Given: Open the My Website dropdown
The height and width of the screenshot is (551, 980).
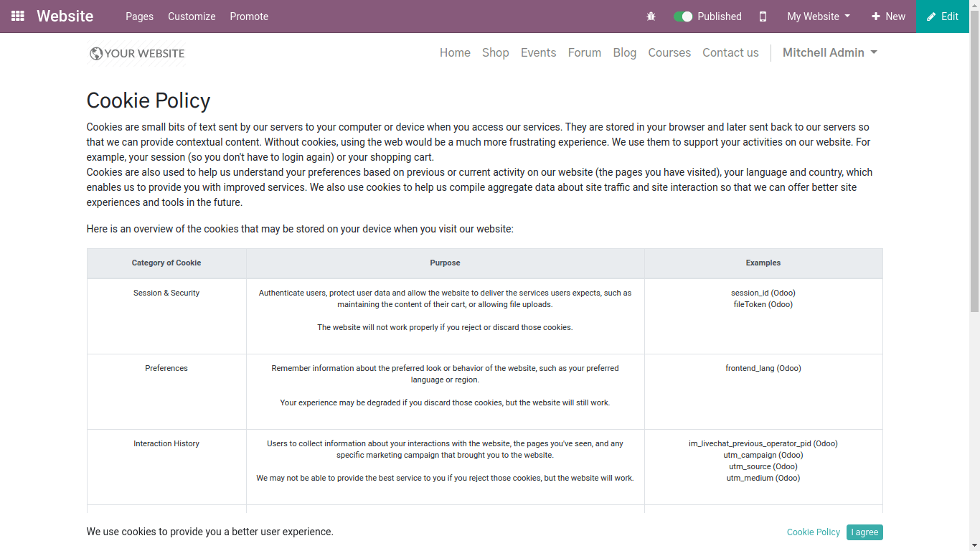Looking at the screenshot, I should pos(819,17).
